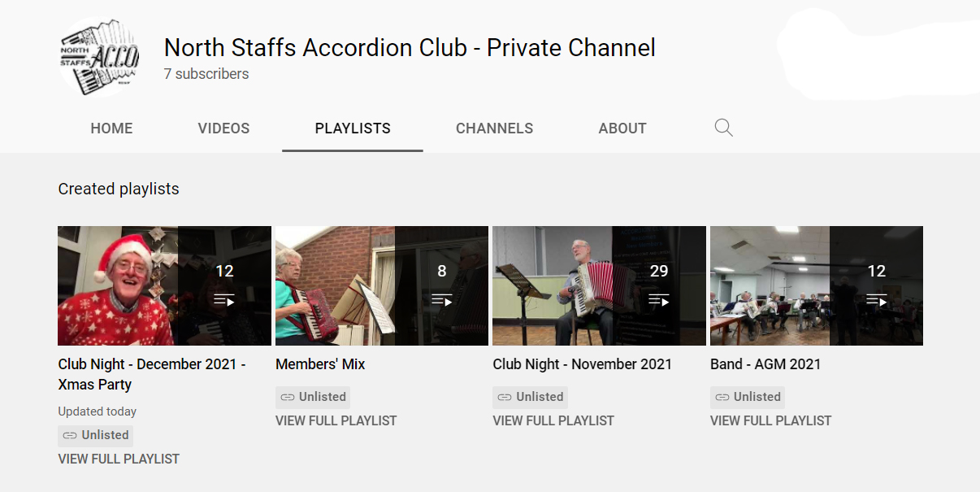This screenshot has height=492, width=980.
Task: Click playlist queue icon on Xmas Party thumbnail
Action: point(224,300)
